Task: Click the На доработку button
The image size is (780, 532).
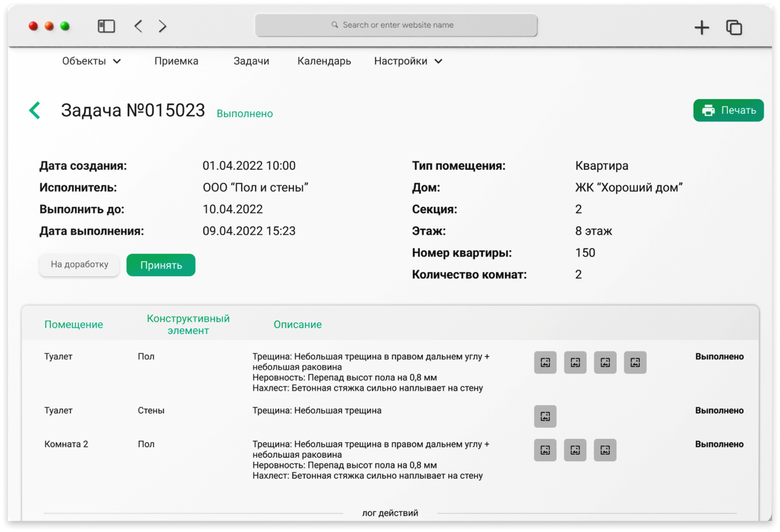Action: tap(79, 264)
